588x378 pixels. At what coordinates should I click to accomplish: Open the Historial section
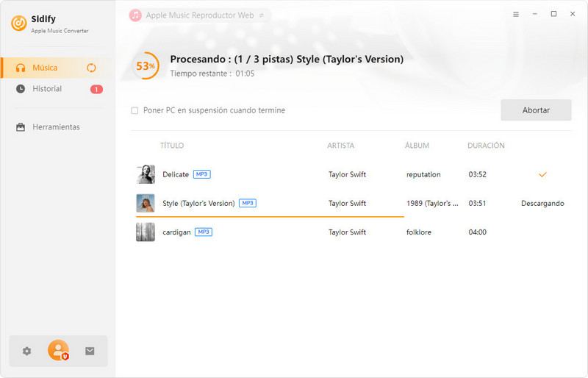click(x=57, y=89)
